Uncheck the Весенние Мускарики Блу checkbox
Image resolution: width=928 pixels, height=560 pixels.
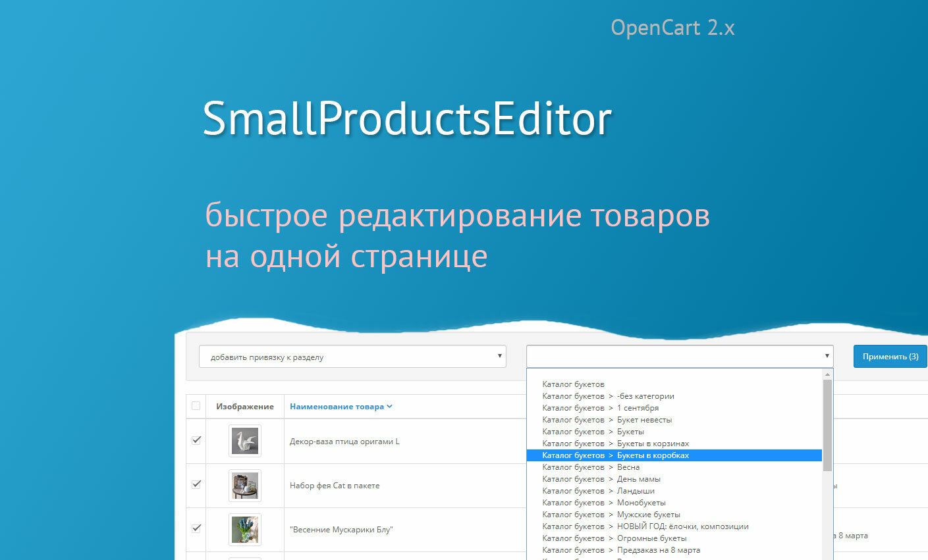click(196, 528)
